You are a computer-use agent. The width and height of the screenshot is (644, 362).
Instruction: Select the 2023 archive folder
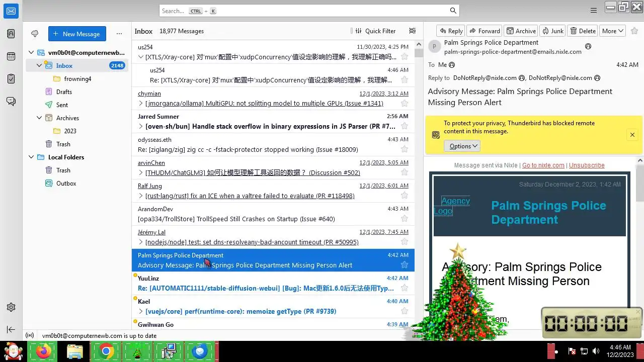(x=70, y=131)
